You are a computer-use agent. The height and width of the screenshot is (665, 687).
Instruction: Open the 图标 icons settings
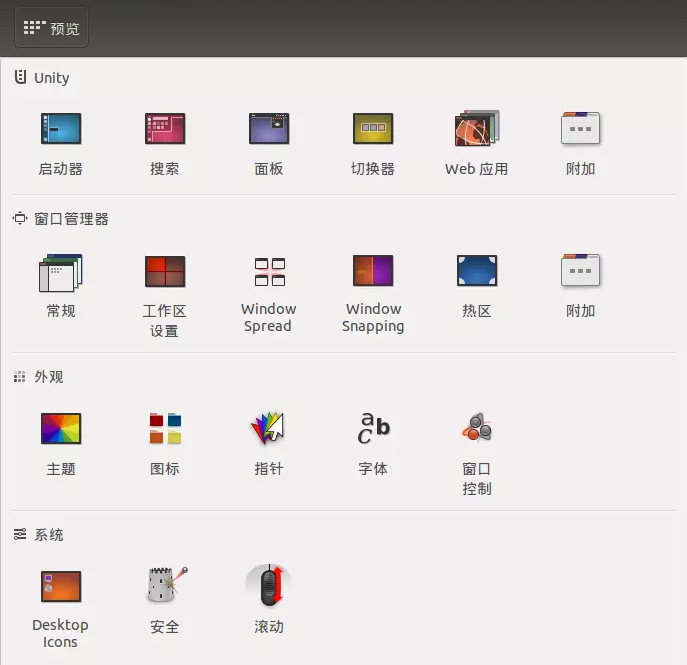click(165, 428)
